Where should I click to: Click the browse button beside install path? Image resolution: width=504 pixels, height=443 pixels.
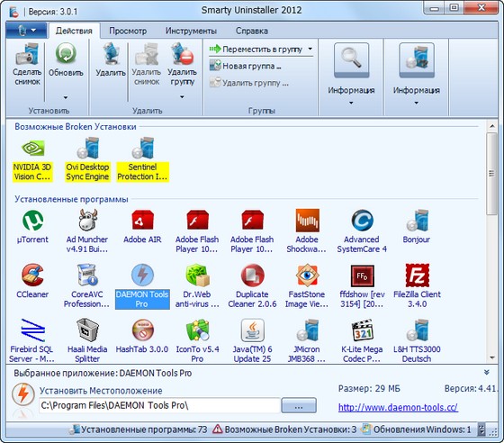(x=299, y=405)
